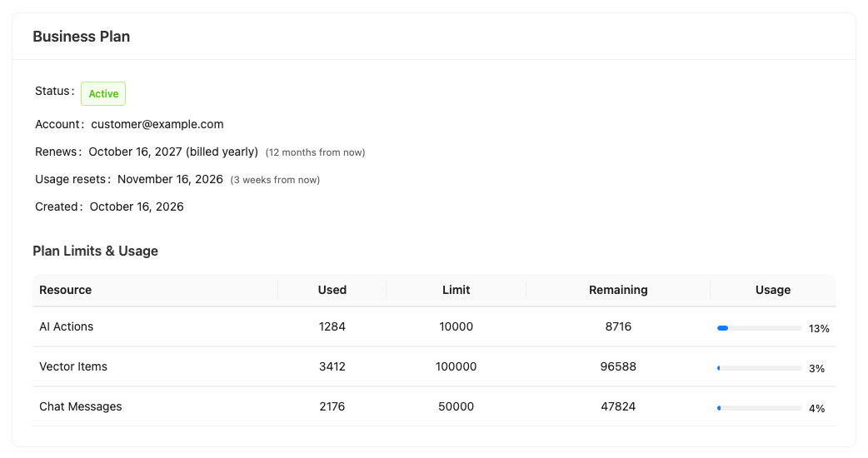Click the Limit column header

coord(456,290)
